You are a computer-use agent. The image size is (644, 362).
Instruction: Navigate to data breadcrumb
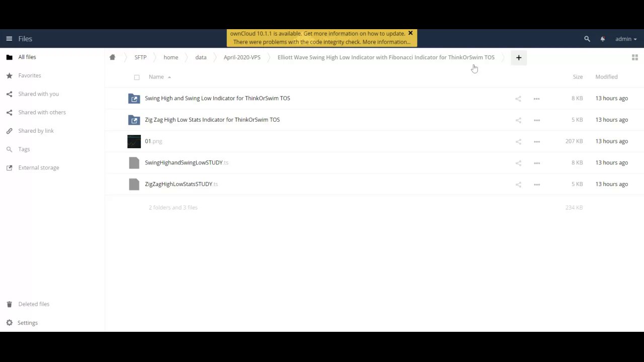click(201, 57)
